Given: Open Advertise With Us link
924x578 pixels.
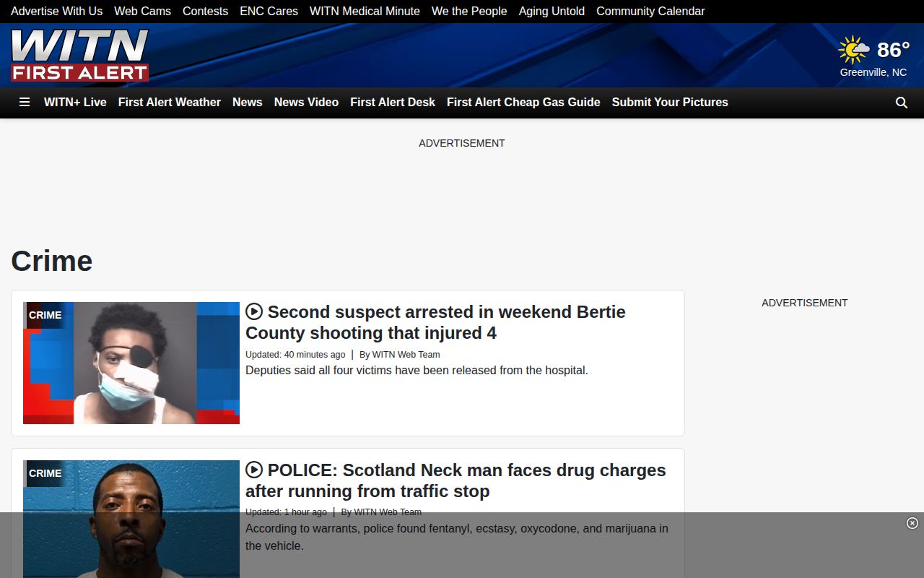Looking at the screenshot, I should (56, 12).
